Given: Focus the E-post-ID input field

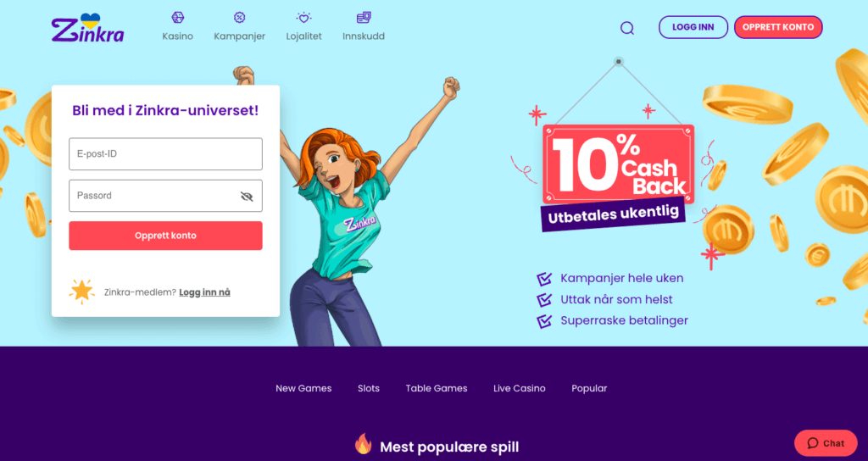Looking at the screenshot, I should click(x=165, y=154).
